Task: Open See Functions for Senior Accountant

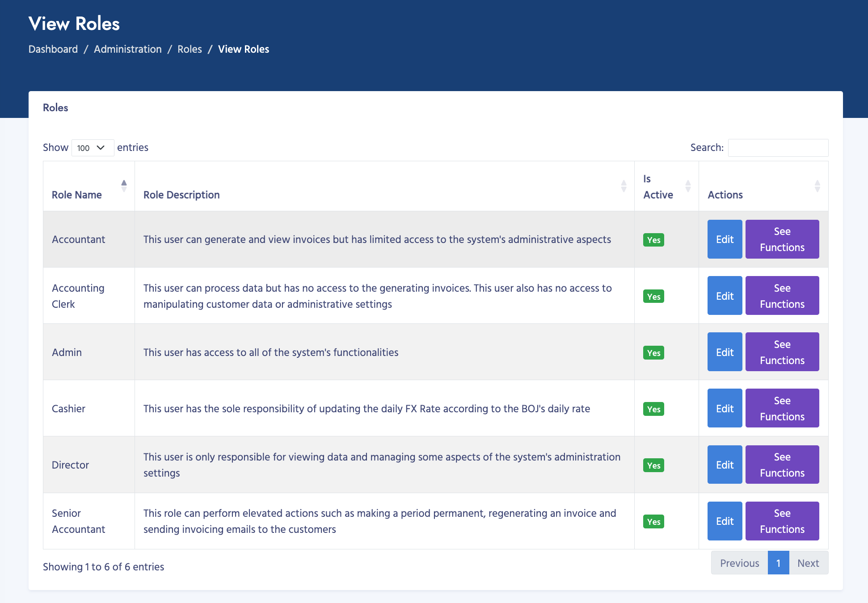Action: click(782, 521)
